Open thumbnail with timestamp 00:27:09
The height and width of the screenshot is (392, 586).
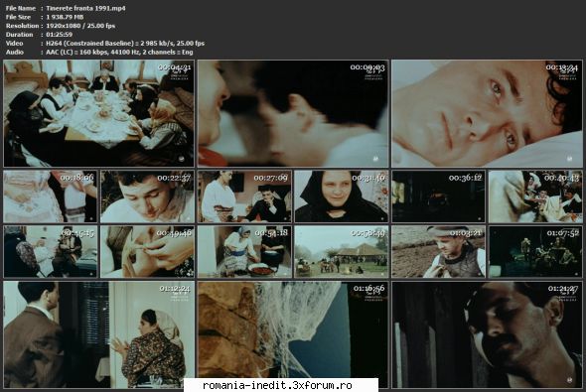[x=244, y=196]
